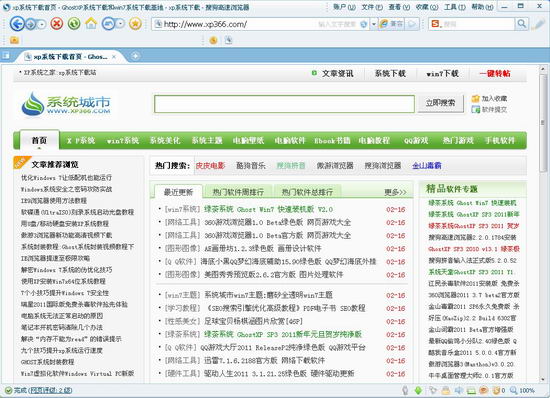Click the 皮皮电影 hot search link
This screenshot has height=398, width=550.
click(x=210, y=166)
